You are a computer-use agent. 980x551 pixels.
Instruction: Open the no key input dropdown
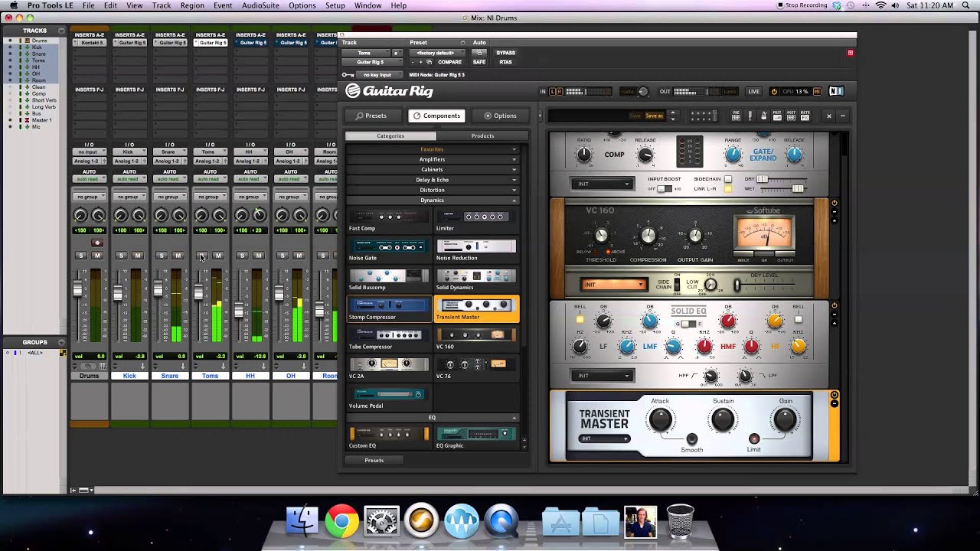379,75
